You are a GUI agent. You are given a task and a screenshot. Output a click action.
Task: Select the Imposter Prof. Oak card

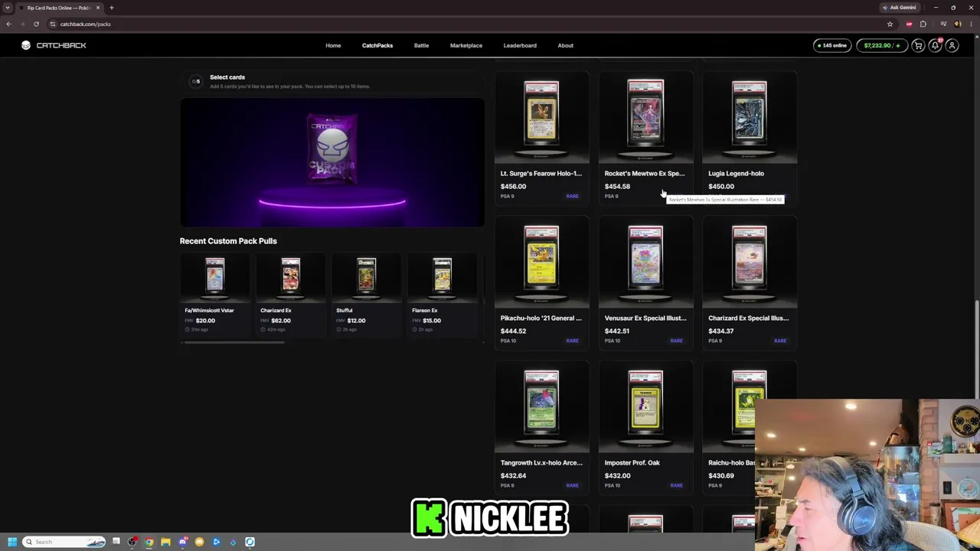coord(645,428)
